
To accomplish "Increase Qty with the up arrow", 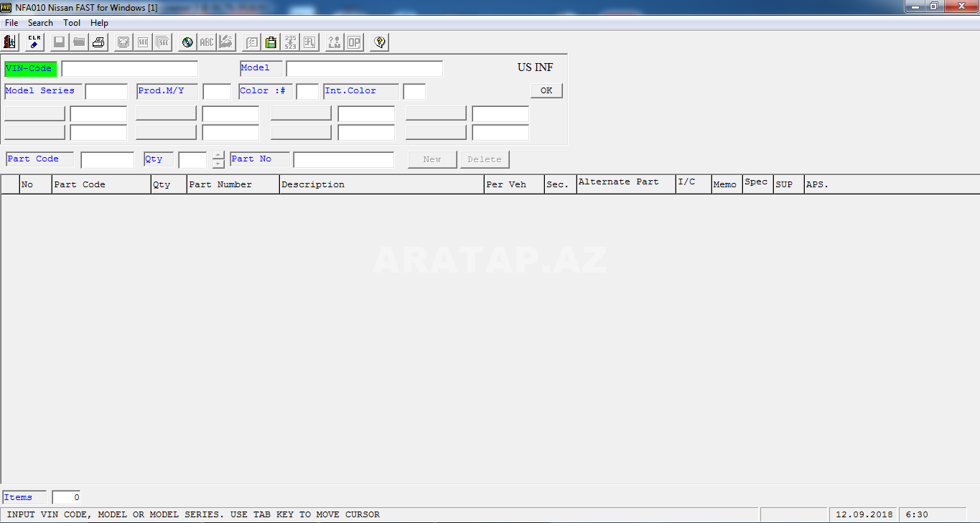I will (218, 155).
